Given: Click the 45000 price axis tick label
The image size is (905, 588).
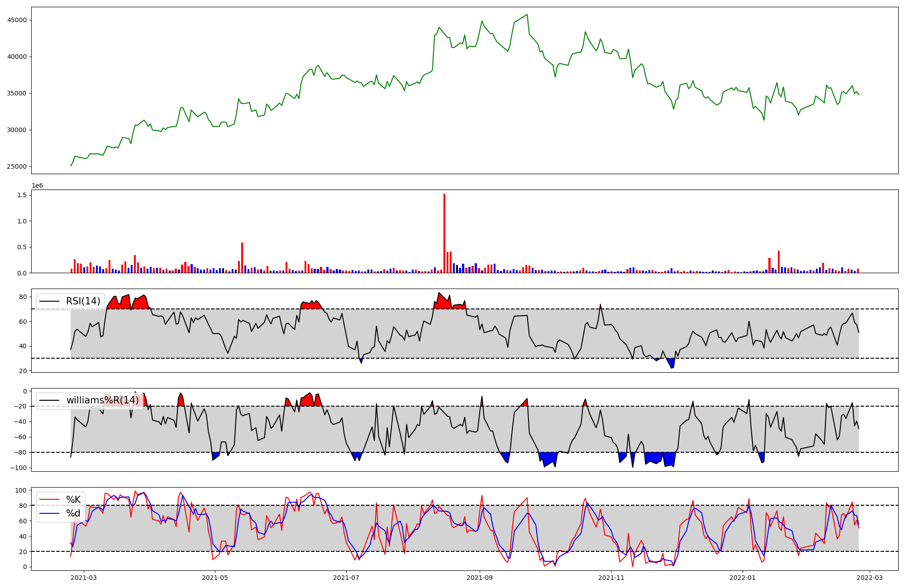Looking at the screenshot, I should 17,20.
